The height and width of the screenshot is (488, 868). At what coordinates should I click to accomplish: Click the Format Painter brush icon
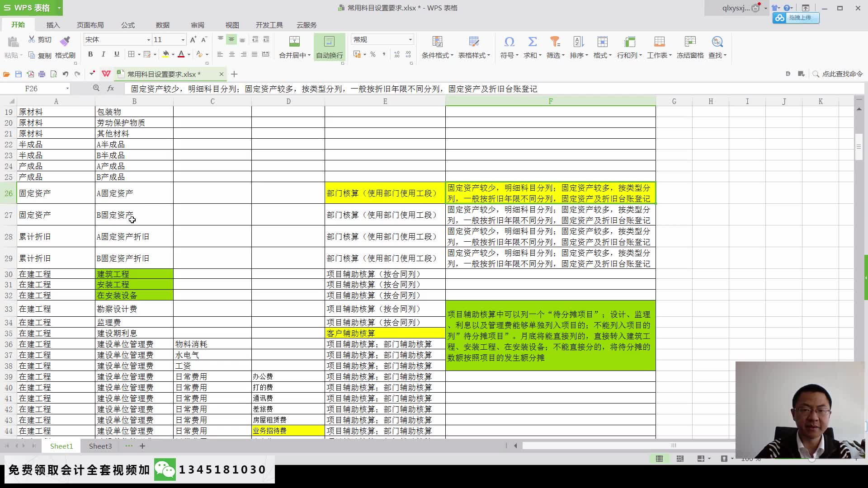pos(65,42)
